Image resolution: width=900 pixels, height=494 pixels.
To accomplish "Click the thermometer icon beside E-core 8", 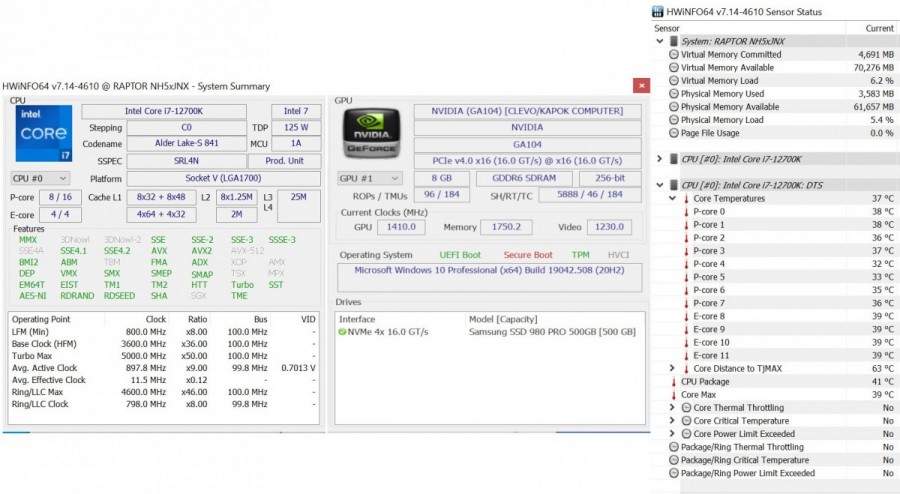I will (686, 316).
